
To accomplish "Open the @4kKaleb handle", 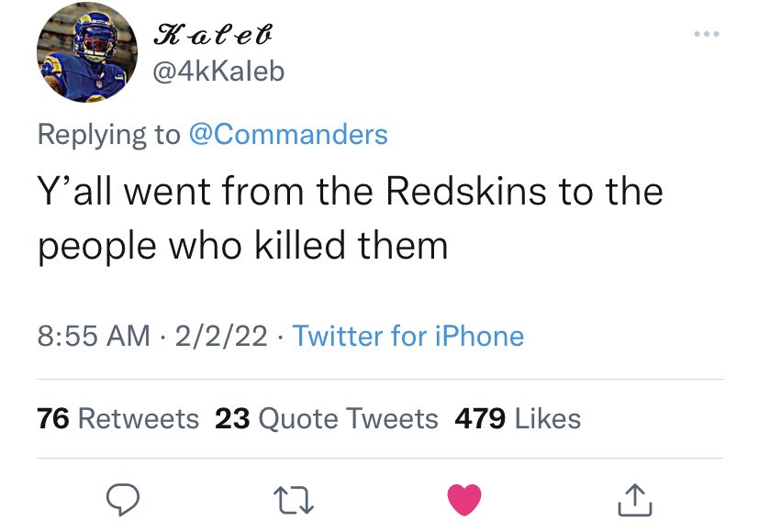I will tap(218, 72).
